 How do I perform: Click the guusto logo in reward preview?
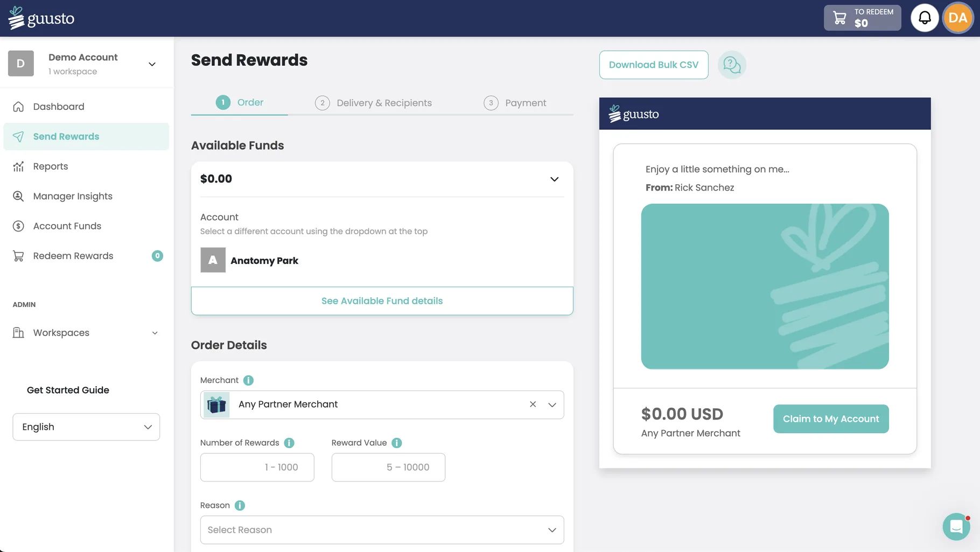tap(634, 114)
